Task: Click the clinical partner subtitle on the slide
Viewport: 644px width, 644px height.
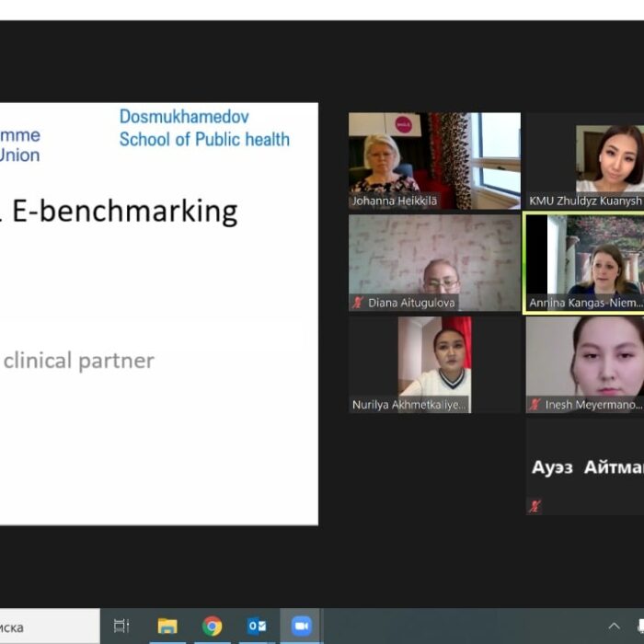Action: [78, 361]
